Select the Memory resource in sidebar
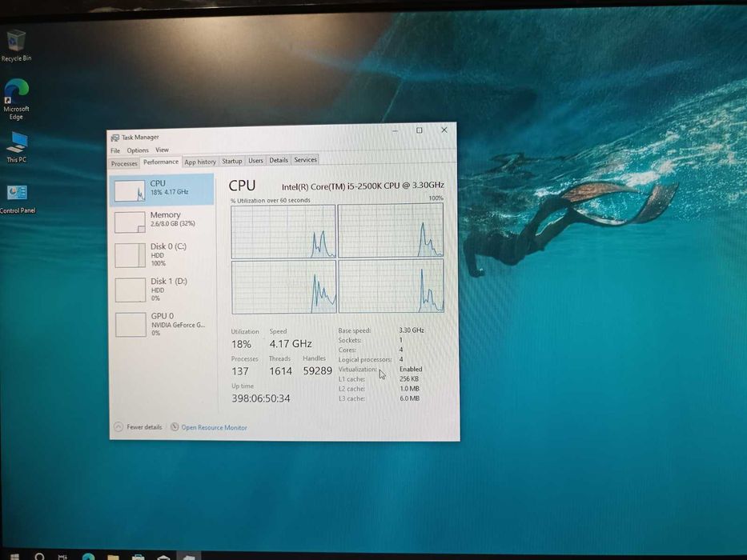 point(162,222)
